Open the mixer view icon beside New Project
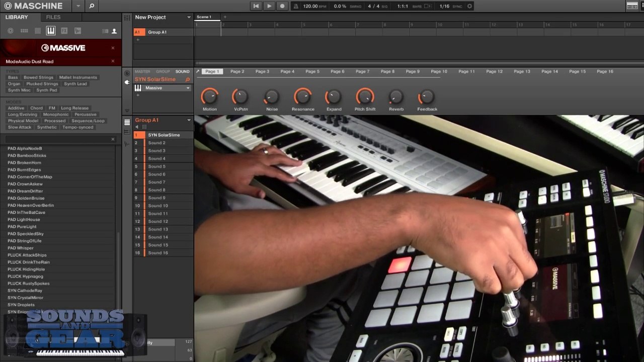This screenshot has height=362, width=644. [126, 18]
